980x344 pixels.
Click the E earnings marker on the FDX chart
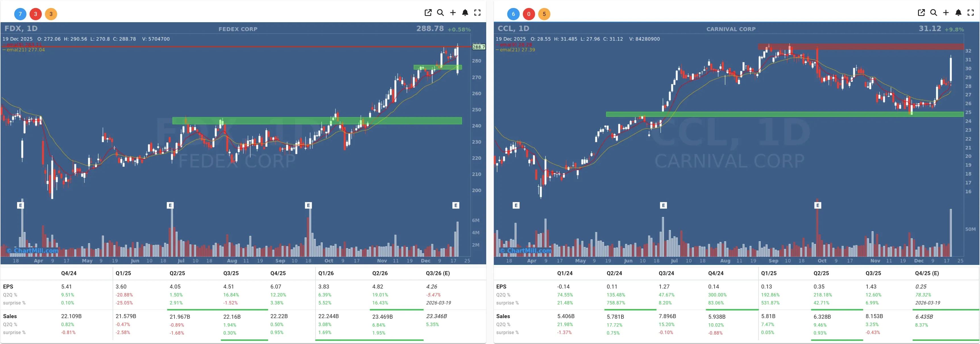pos(20,205)
